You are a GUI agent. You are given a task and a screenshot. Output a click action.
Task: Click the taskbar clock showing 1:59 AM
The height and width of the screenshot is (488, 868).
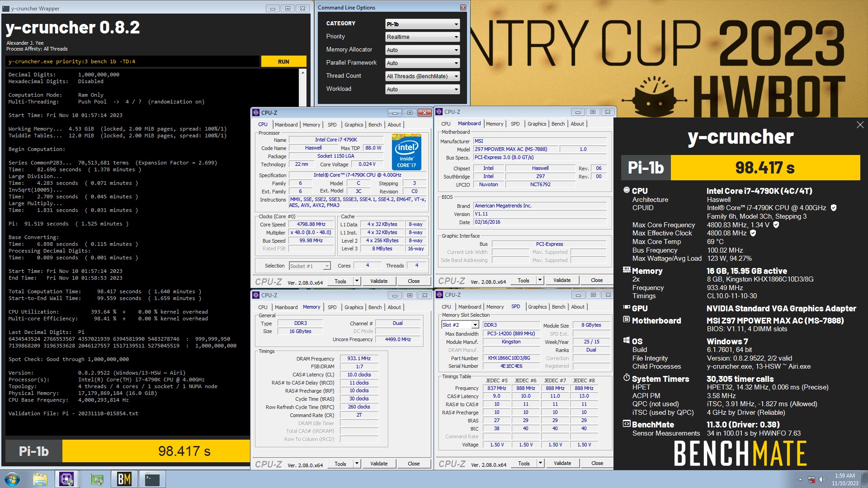844,479
